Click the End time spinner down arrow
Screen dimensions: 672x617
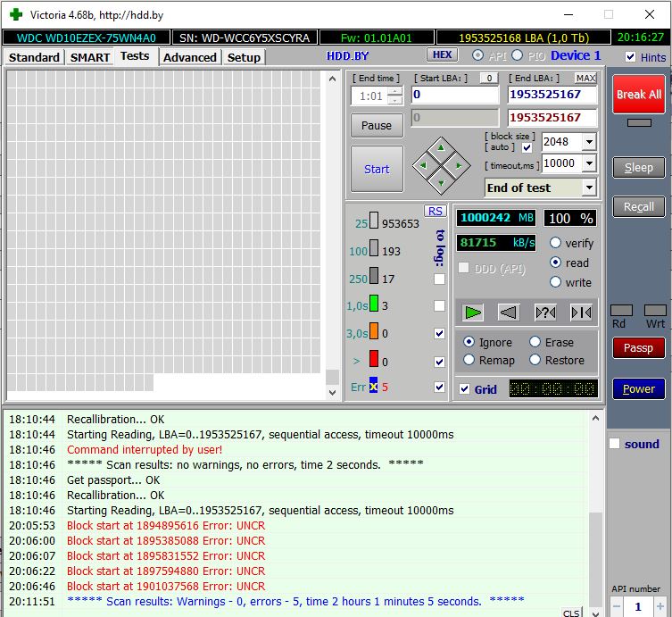394,100
